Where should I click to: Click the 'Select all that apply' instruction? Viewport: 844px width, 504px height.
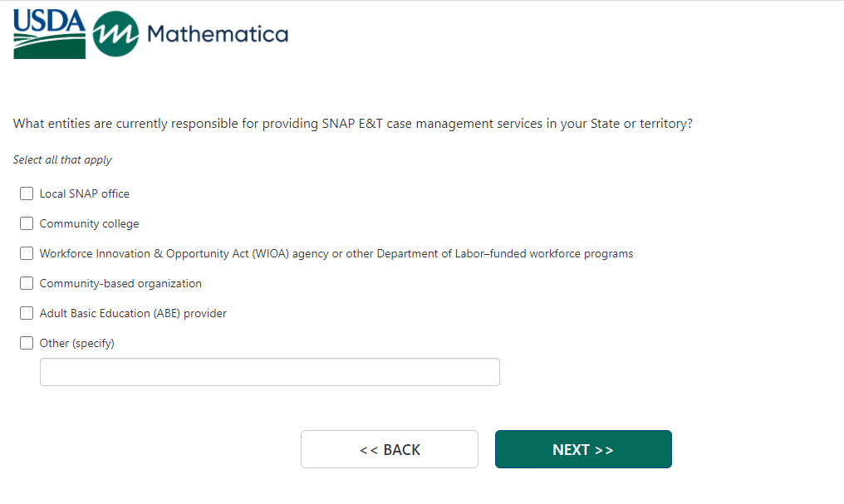pyautogui.click(x=62, y=159)
